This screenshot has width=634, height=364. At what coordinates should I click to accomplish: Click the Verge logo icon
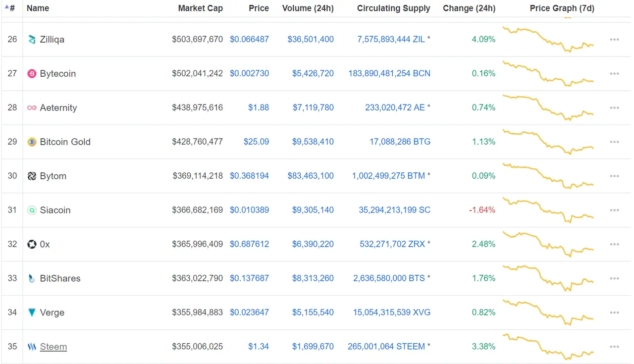pos(32,312)
